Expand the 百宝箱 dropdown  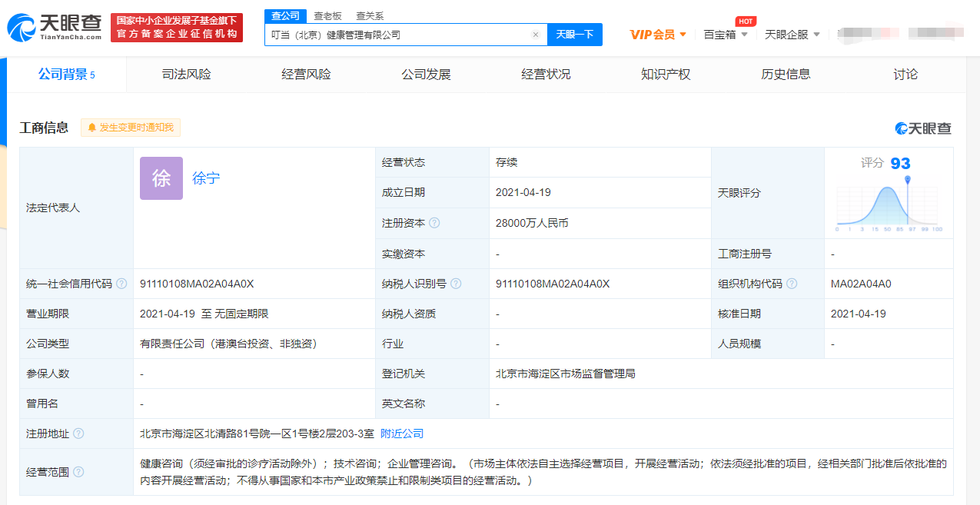point(726,35)
